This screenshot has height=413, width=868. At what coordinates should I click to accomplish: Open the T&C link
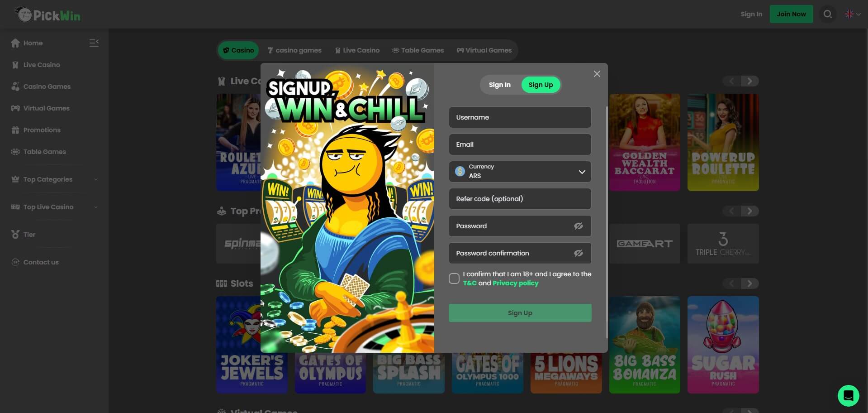(x=470, y=283)
